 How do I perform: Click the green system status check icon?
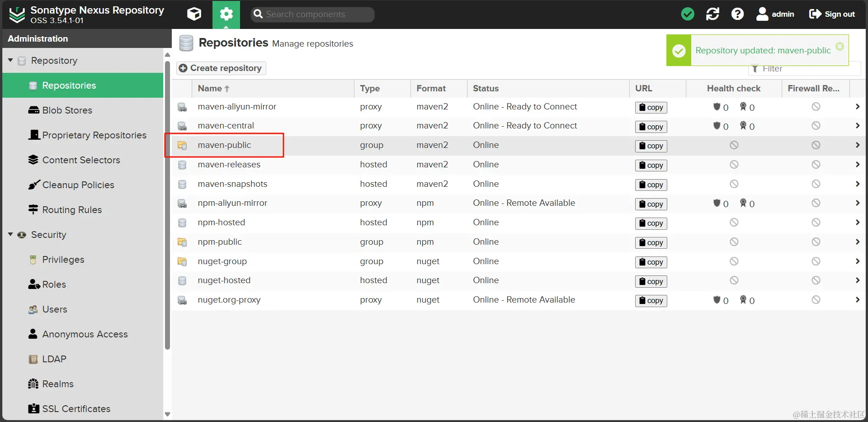click(x=687, y=14)
